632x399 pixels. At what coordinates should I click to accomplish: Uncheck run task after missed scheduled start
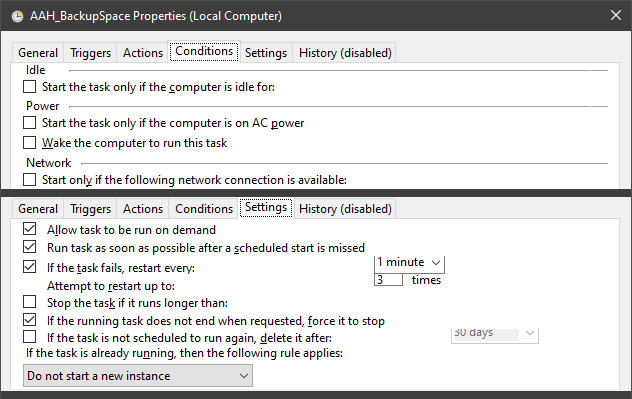[29, 247]
